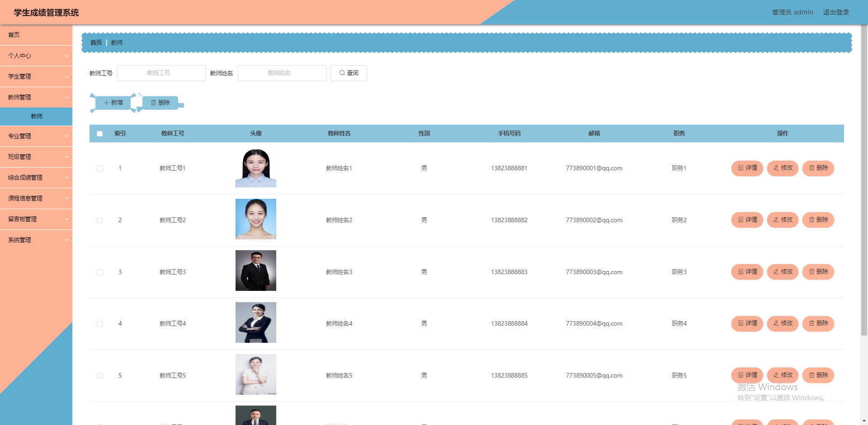Open 详情 for 教师姓名1
The width and height of the screenshot is (868, 425).
click(x=747, y=168)
